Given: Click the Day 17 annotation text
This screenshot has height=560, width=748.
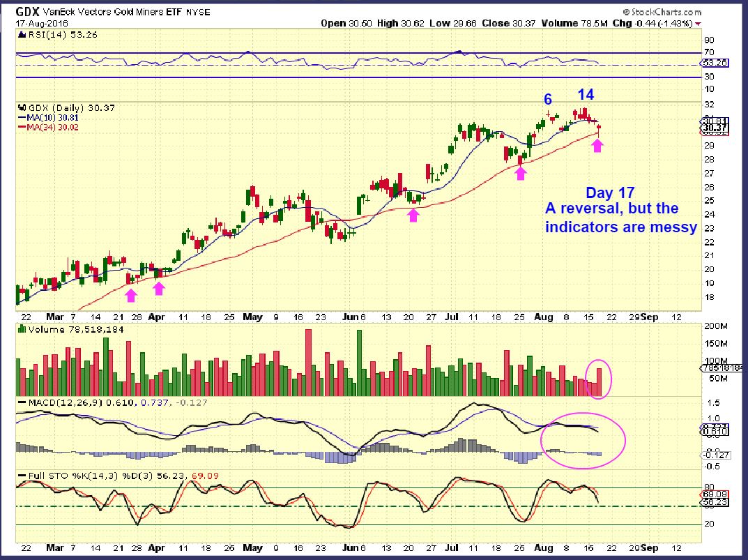Looking at the screenshot, I should point(610,192).
